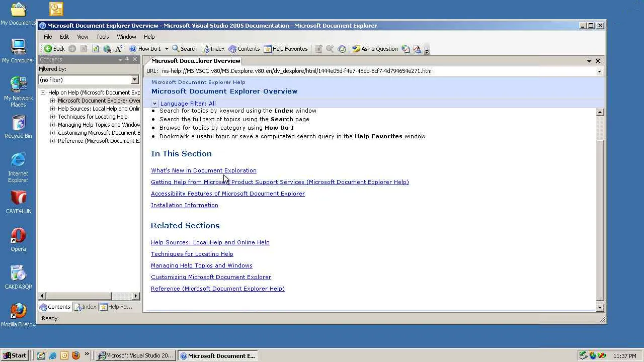The height and width of the screenshot is (362, 644).
Task: Open the Edit menu
Action: pos(64,37)
